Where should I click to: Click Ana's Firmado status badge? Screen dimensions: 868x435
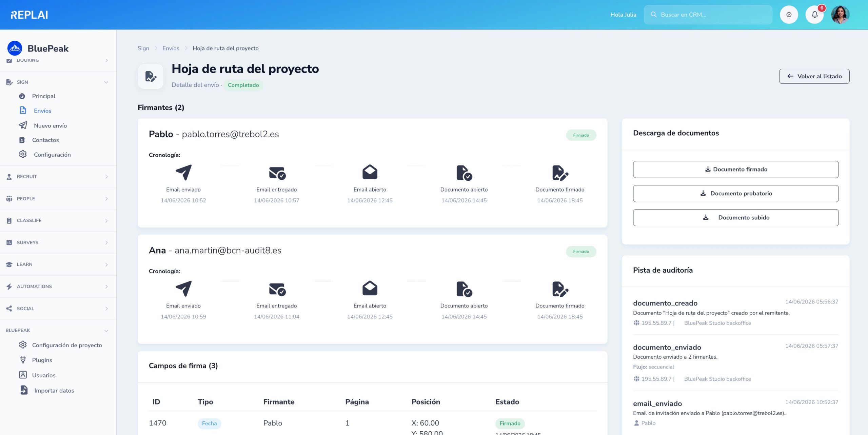pyautogui.click(x=581, y=251)
